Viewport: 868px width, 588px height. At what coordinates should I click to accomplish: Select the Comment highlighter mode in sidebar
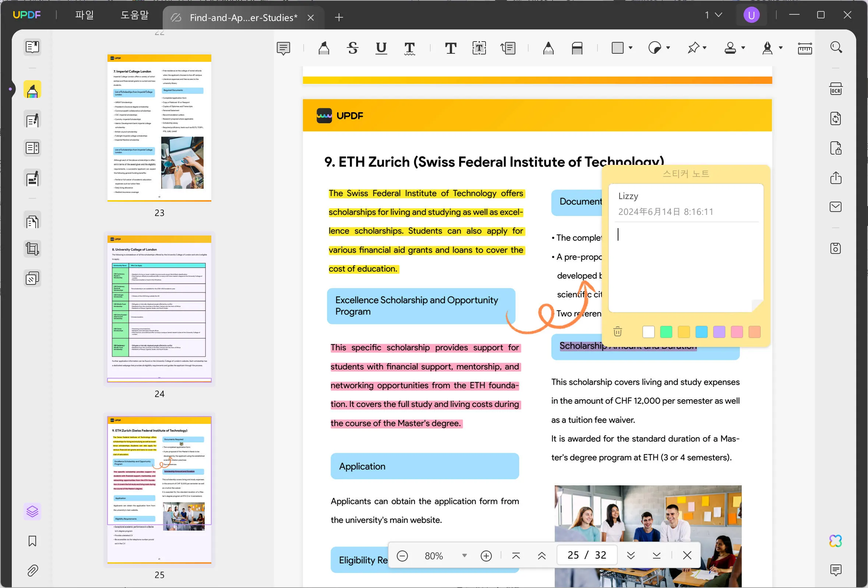pyautogui.click(x=32, y=90)
